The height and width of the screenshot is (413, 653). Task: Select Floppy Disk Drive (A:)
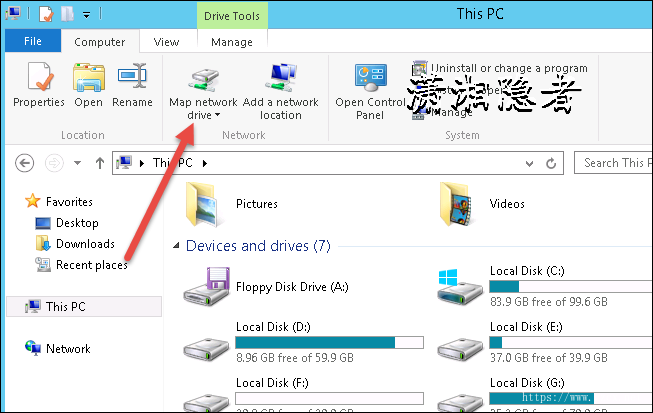[267, 287]
